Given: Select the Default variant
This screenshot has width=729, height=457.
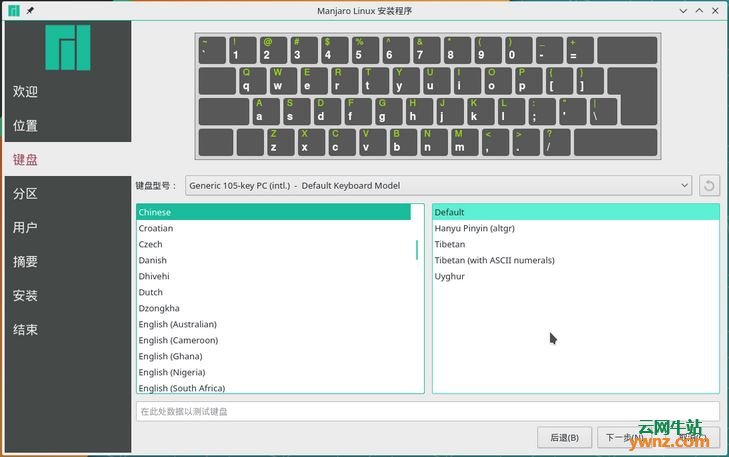Looking at the screenshot, I should [576, 212].
